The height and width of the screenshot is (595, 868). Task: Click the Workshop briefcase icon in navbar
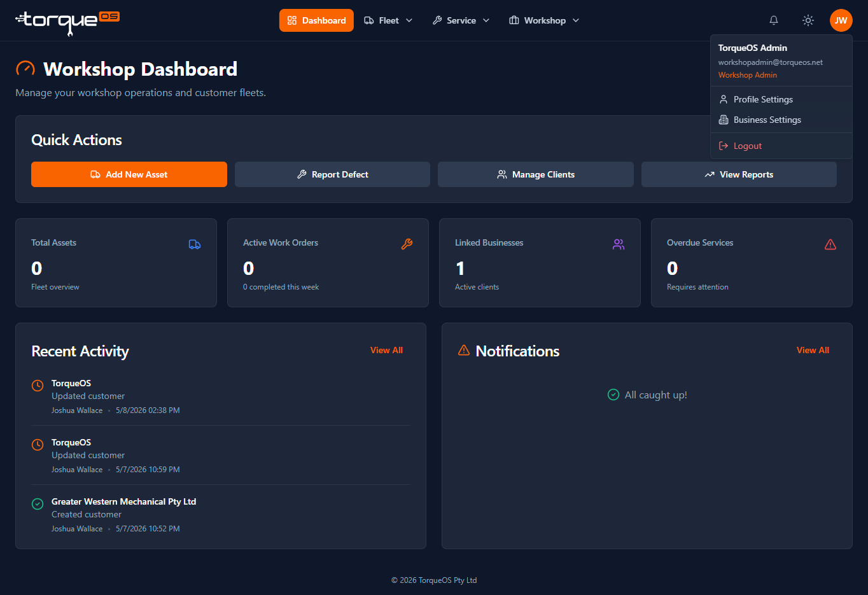click(x=514, y=20)
